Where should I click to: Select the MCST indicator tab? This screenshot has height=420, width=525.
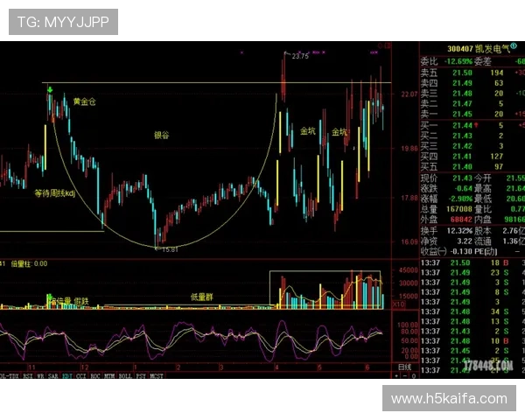(157, 375)
